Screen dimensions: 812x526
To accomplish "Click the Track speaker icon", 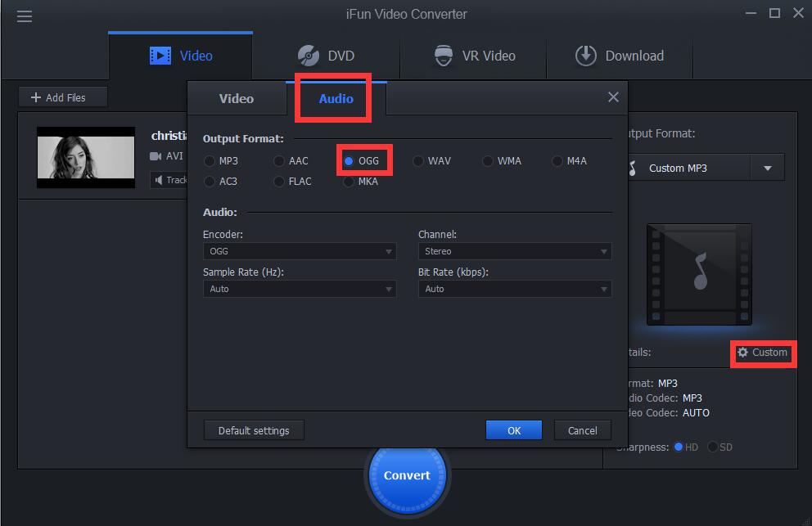I will [x=159, y=180].
